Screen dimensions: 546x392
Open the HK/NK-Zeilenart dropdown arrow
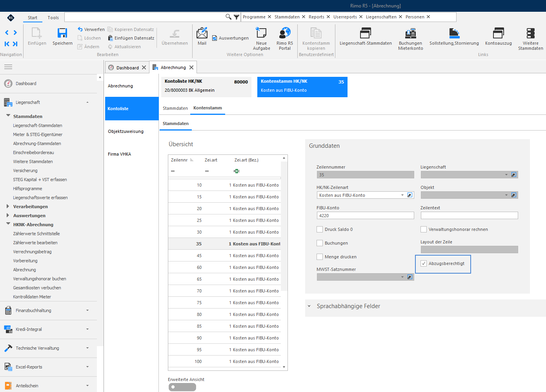tap(402, 195)
